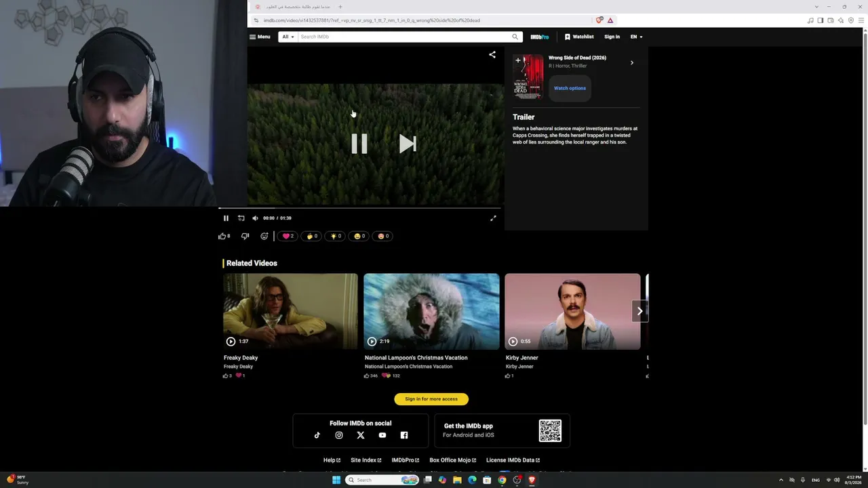Open IMDb's Facebook social page
868x488 pixels.
(x=404, y=435)
